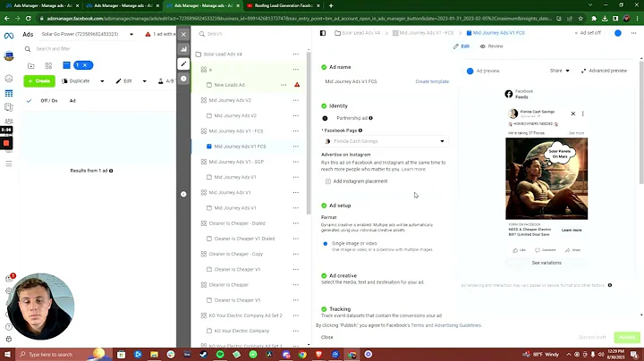Open the history clock icon in side rail
The width and height of the screenshot is (644, 361).
[x=183, y=79]
